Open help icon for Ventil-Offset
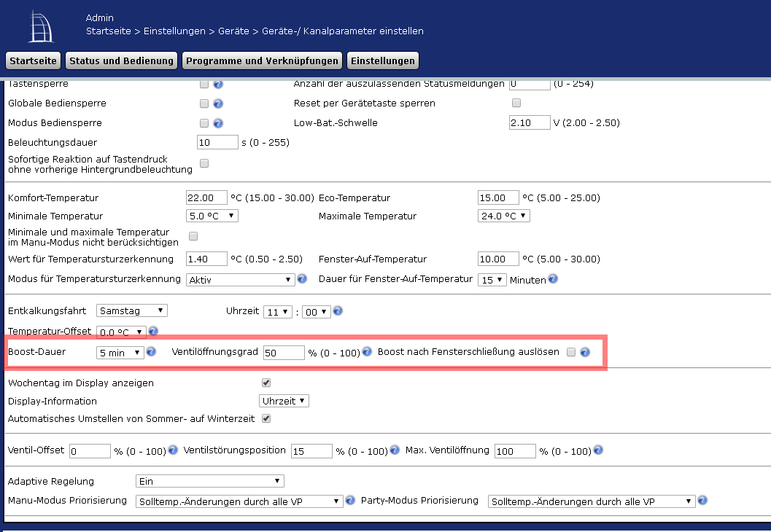The image size is (771, 532). click(x=173, y=450)
